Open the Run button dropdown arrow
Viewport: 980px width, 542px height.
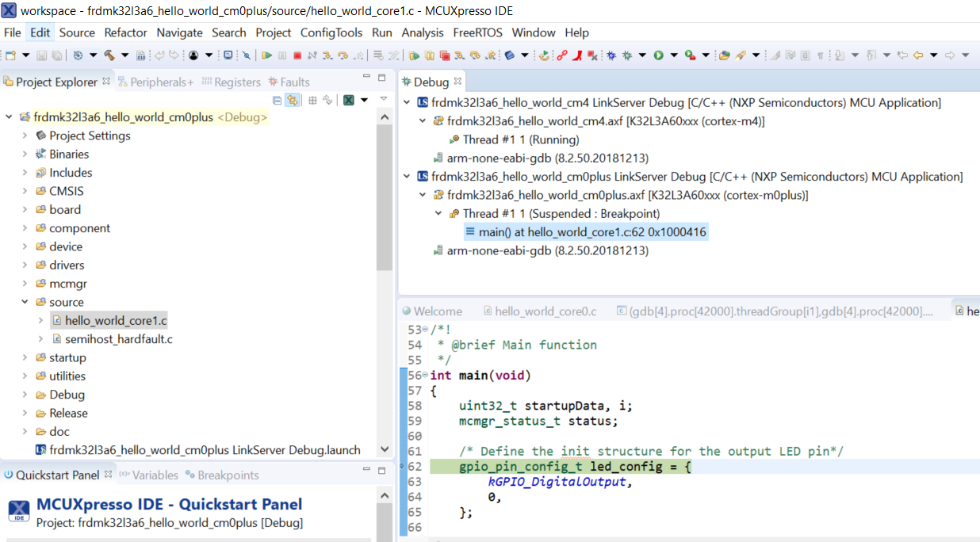click(674, 55)
